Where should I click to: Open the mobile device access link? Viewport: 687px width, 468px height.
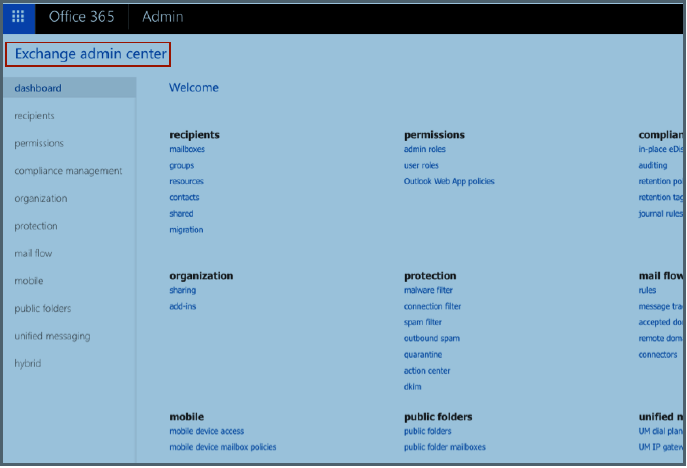pyautogui.click(x=207, y=432)
